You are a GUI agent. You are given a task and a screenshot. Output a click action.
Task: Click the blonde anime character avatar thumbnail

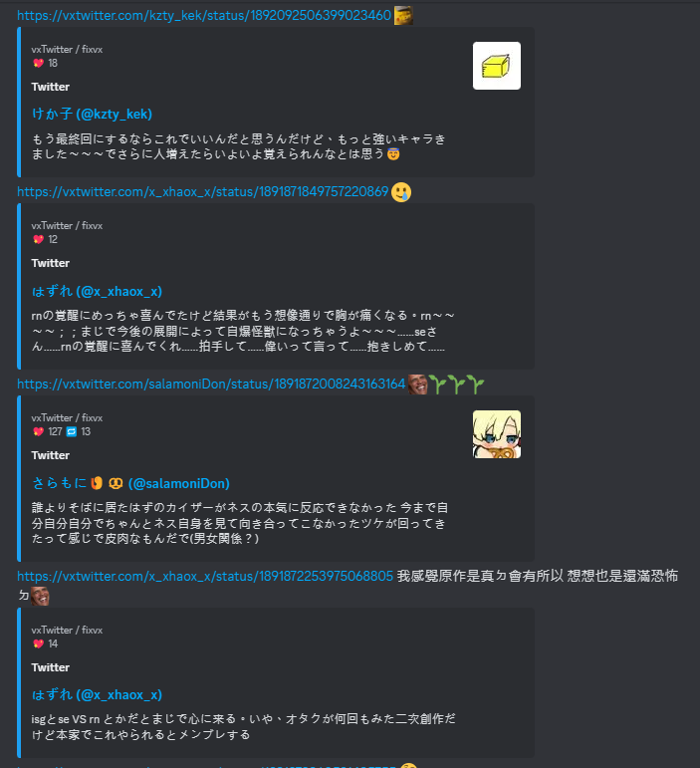click(496, 434)
